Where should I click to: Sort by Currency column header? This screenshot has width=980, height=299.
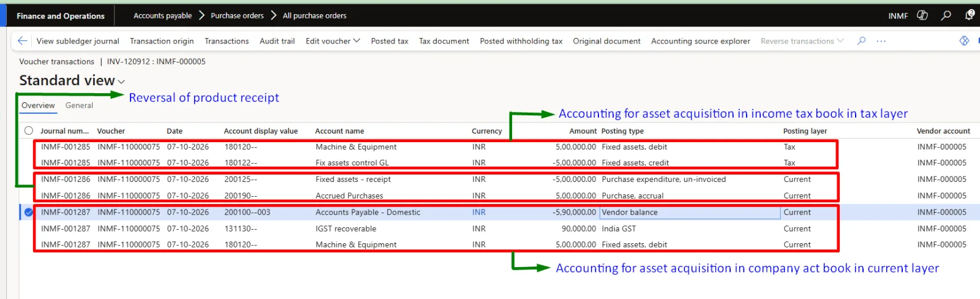click(x=487, y=131)
